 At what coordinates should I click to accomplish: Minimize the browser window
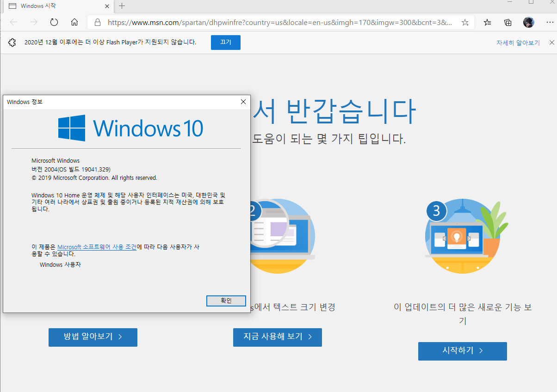click(510, 2)
